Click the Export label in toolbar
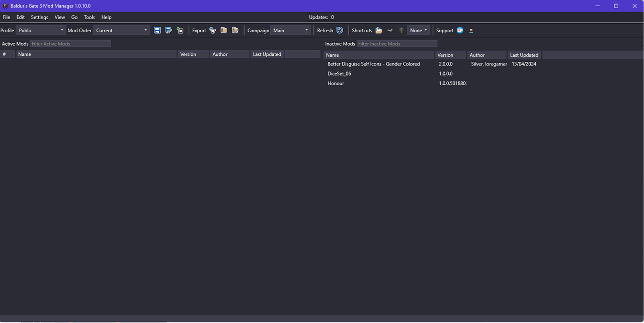Screen dimensions: 644x323 coord(199,30)
